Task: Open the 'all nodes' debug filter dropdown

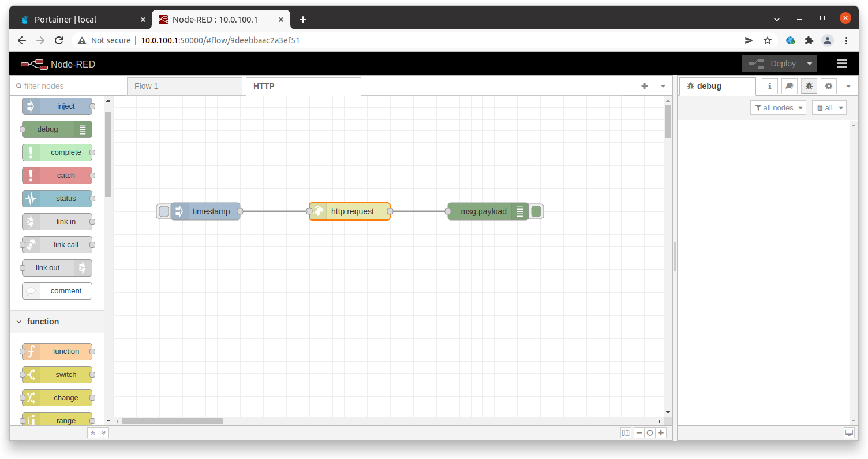Action: coord(778,107)
